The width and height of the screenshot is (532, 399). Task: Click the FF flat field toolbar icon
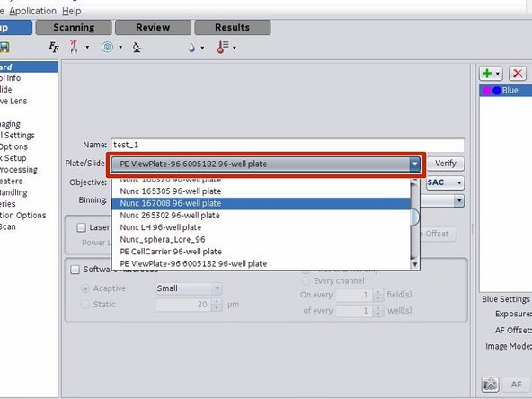point(54,47)
